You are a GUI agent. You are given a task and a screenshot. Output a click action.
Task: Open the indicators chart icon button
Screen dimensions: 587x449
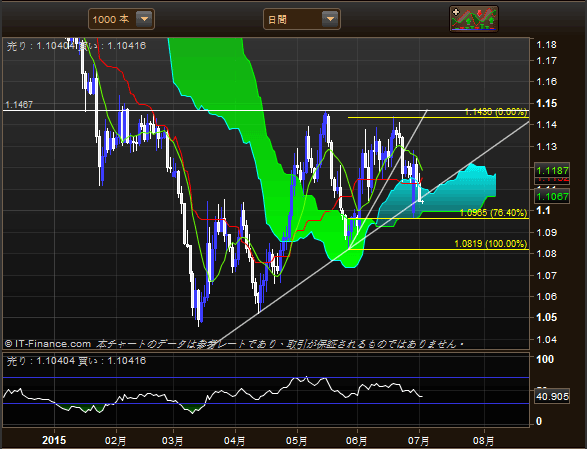coord(474,19)
